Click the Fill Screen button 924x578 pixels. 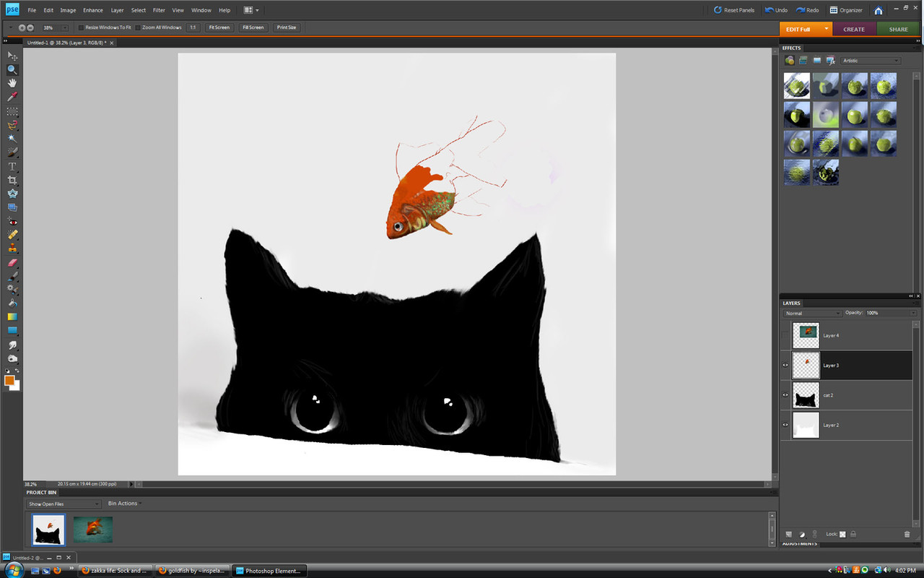tap(253, 27)
